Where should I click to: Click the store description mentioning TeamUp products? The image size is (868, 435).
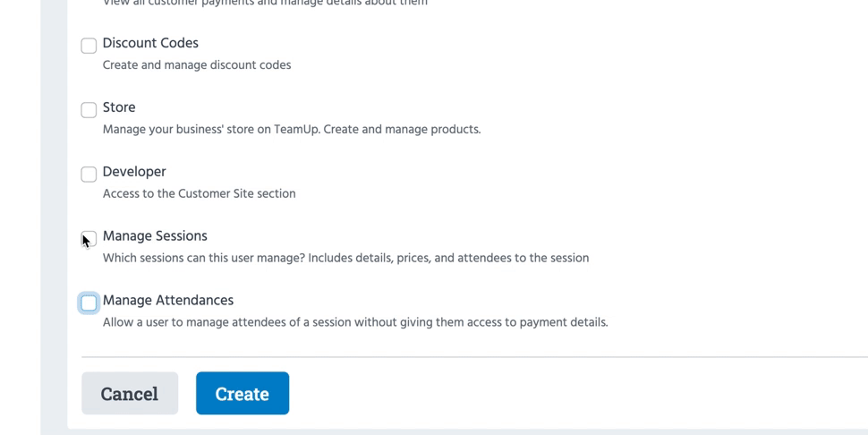click(x=292, y=130)
